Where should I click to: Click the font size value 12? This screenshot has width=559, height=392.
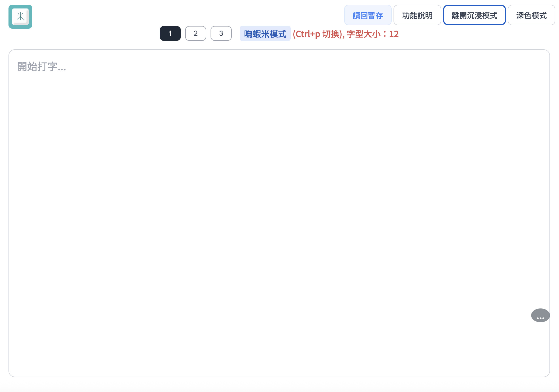point(394,34)
